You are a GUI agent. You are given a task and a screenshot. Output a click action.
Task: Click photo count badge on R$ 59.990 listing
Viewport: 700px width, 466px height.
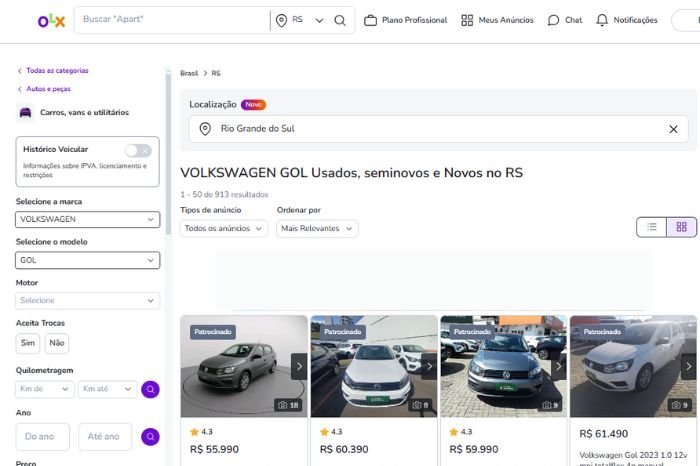point(550,405)
